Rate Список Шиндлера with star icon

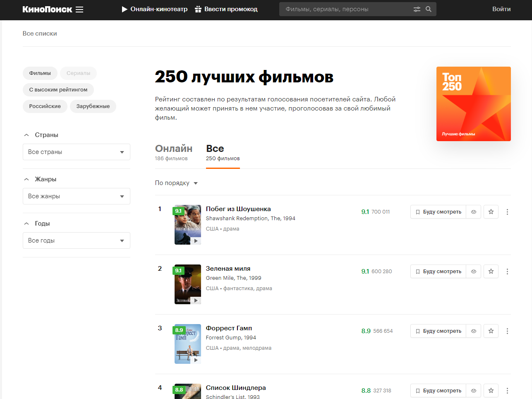pos(491,391)
